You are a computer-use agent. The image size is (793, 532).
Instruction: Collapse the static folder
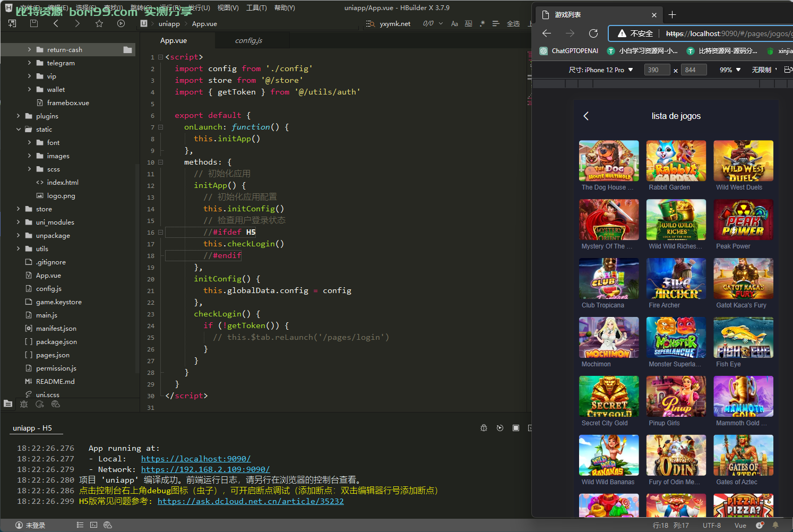[x=19, y=129]
